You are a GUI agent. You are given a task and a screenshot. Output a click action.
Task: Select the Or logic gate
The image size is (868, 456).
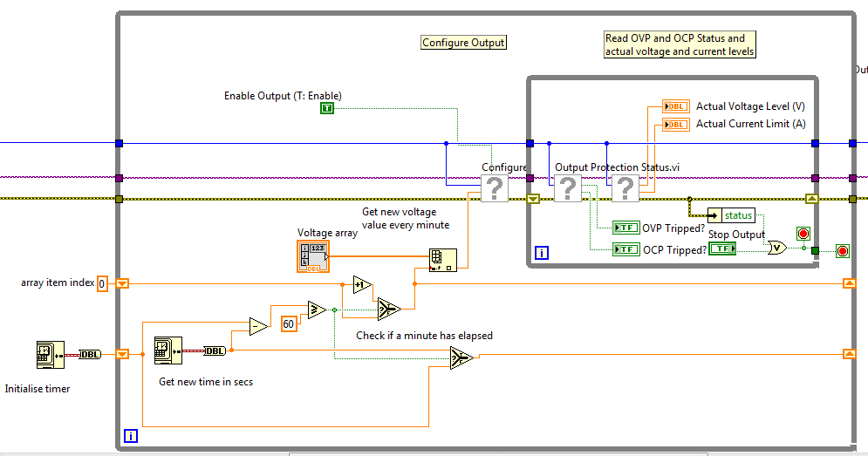(x=777, y=248)
